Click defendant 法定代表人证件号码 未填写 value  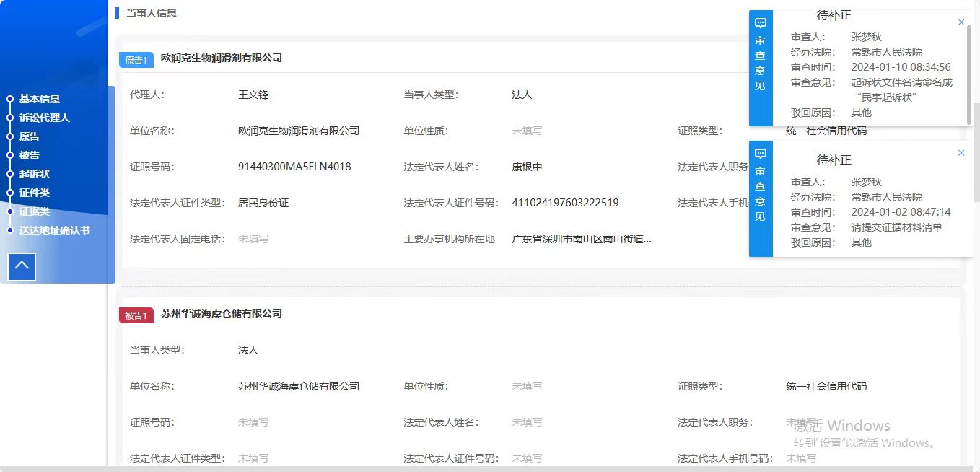[x=528, y=458]
